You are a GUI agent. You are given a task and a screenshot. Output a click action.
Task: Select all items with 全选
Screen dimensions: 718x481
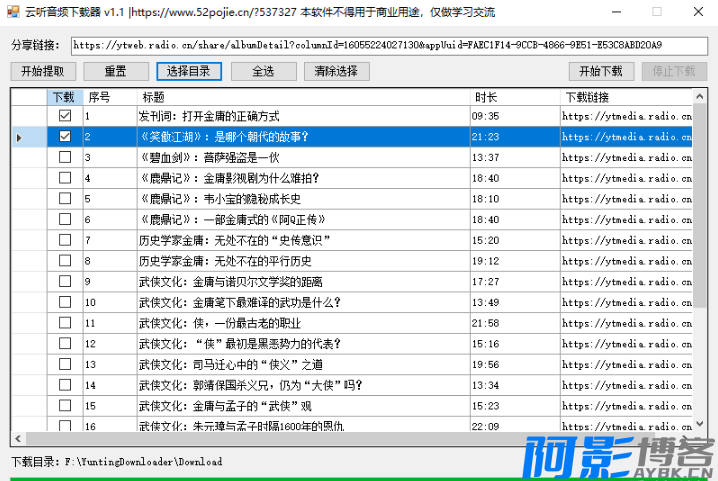(x=263, y=71)
